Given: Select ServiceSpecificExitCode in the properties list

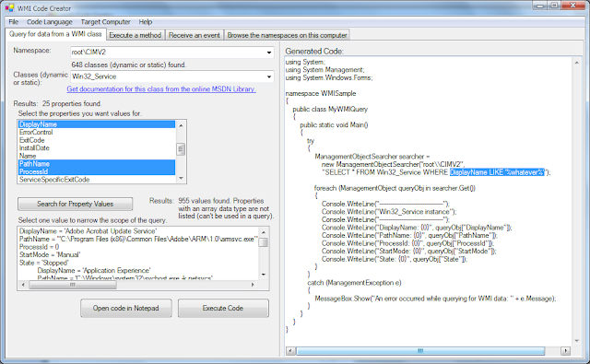Looking at the screenshot, I should 97,180.
